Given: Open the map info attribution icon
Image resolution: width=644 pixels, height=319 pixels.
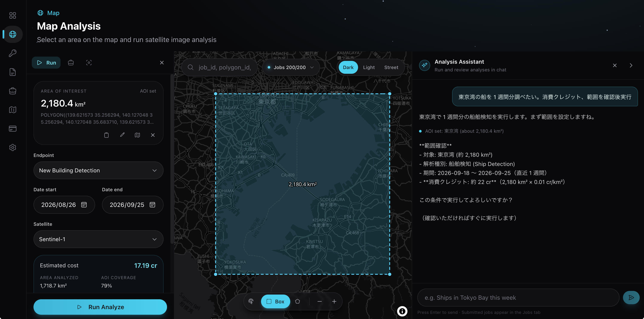Looking at the screenshot, I should (402, 311).
